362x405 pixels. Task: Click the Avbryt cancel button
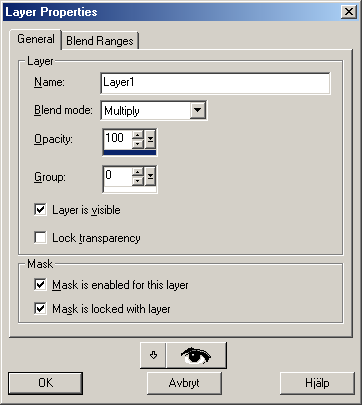tap(184, 383)
